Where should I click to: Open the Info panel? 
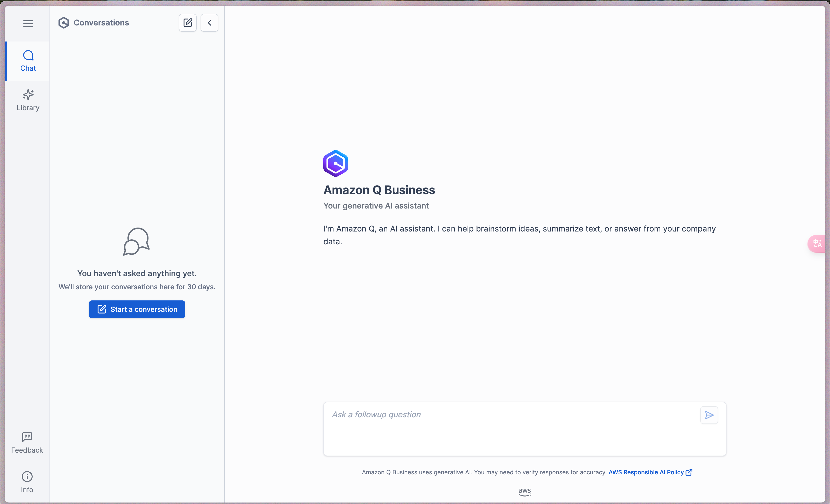[27, 482]
